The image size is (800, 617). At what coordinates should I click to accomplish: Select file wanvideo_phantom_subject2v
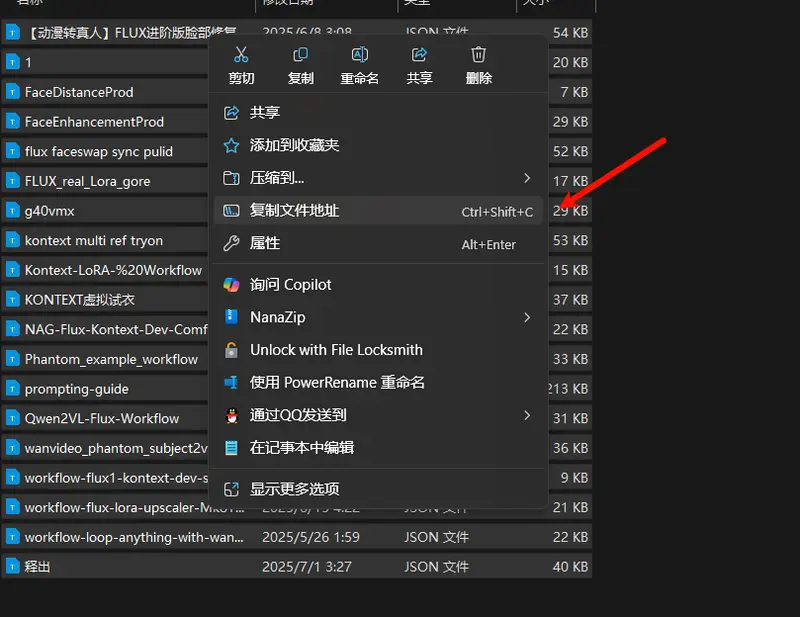click(x=116, y=449)
